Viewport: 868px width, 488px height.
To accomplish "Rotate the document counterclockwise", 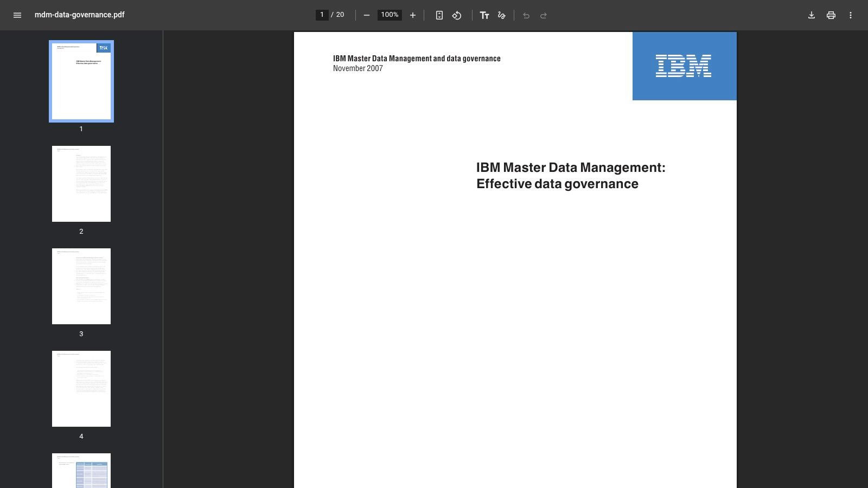I will (457, 15).
